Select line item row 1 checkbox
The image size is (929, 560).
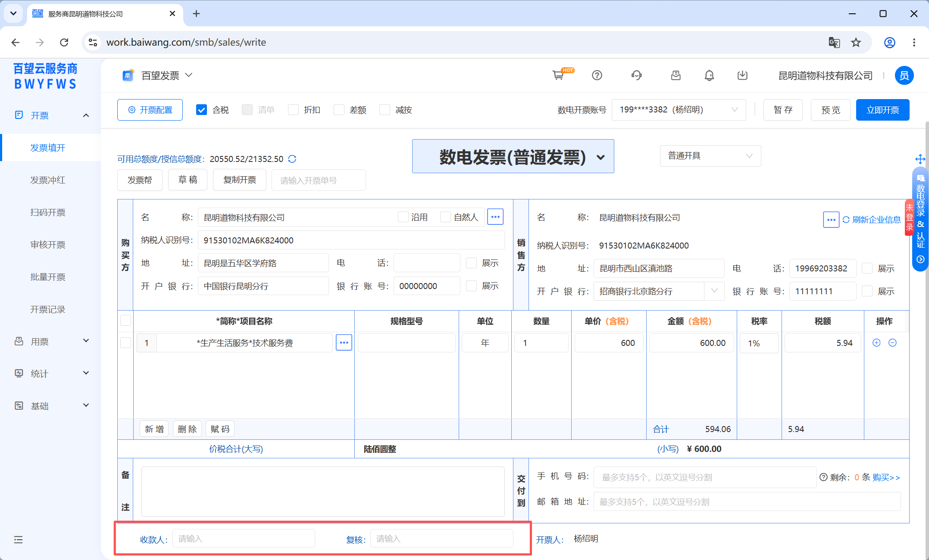(125, 343)
